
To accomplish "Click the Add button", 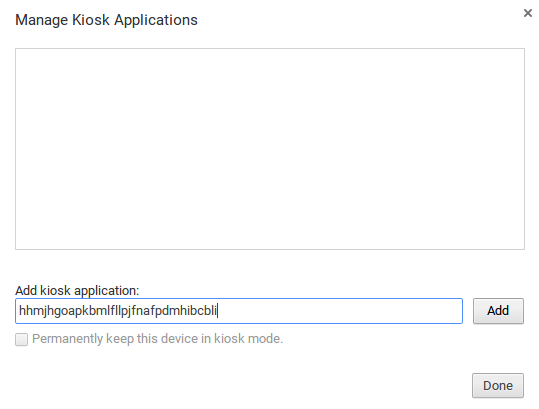I will pyautogui.click(x=498, y=311).
